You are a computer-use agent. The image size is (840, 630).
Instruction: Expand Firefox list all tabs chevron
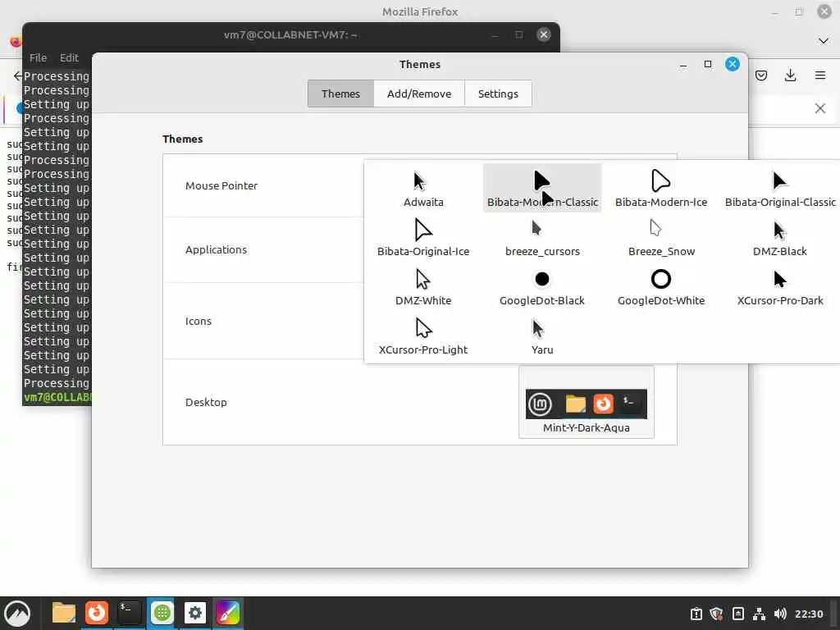coord(824,41)
